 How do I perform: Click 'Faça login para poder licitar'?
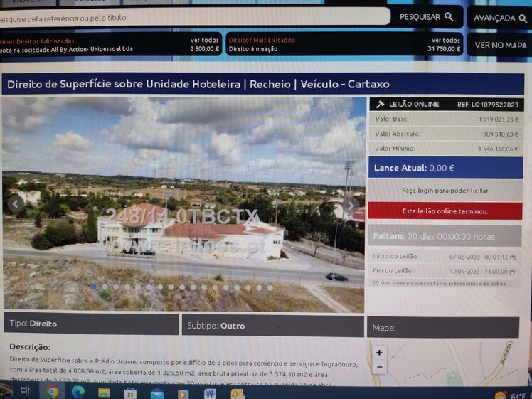pos(445,191)
